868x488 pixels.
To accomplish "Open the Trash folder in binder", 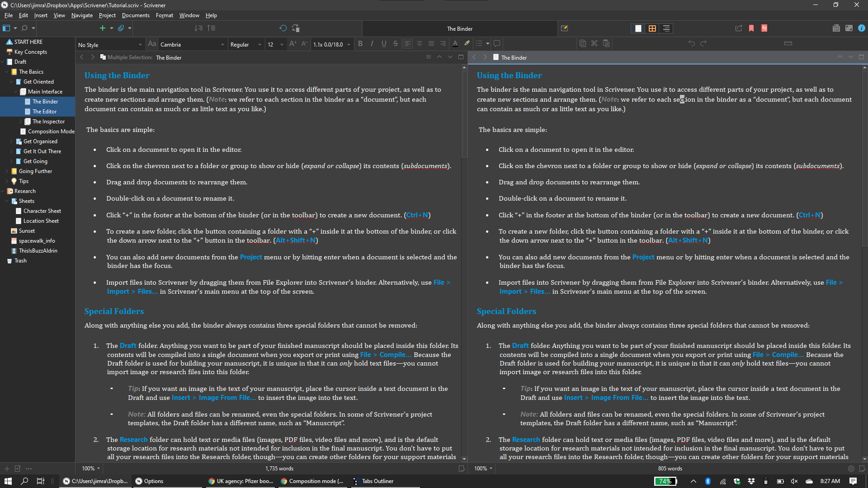I will coord(20,261).
